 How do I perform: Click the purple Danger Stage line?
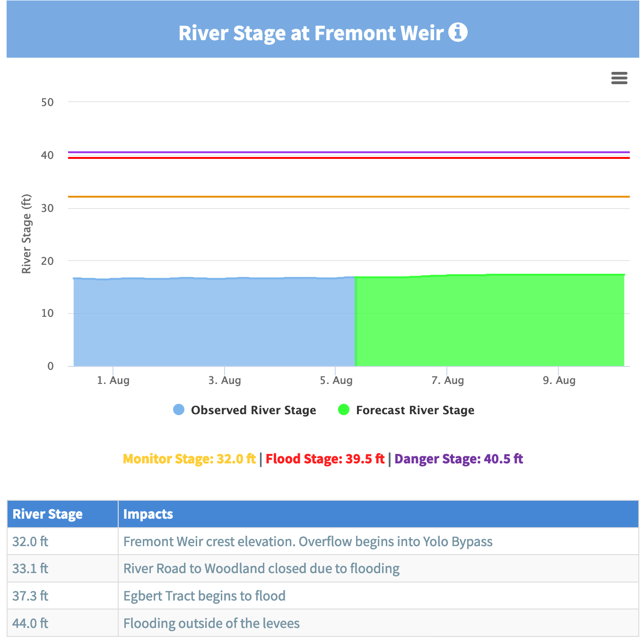tap(349, 152)
